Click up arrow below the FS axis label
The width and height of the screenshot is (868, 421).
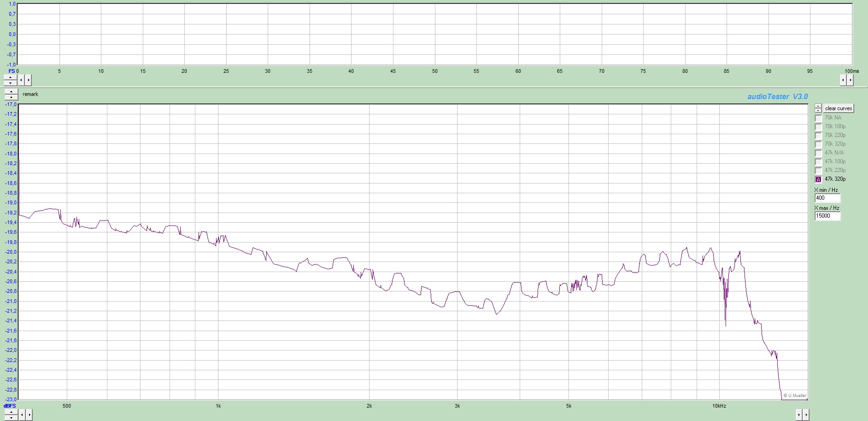tap(10, 77)
